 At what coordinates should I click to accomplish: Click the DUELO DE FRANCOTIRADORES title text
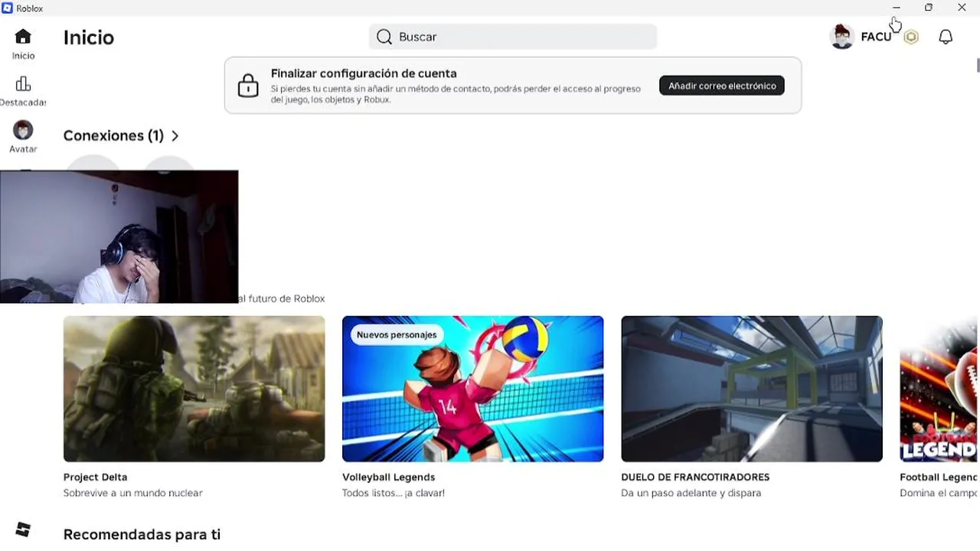click(695, 477)
